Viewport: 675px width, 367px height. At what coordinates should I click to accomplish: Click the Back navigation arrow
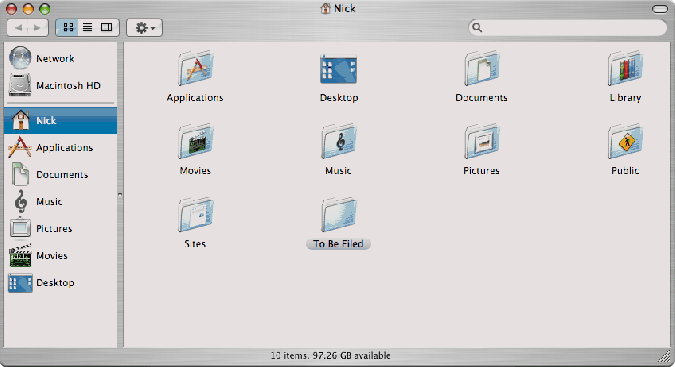18,28
